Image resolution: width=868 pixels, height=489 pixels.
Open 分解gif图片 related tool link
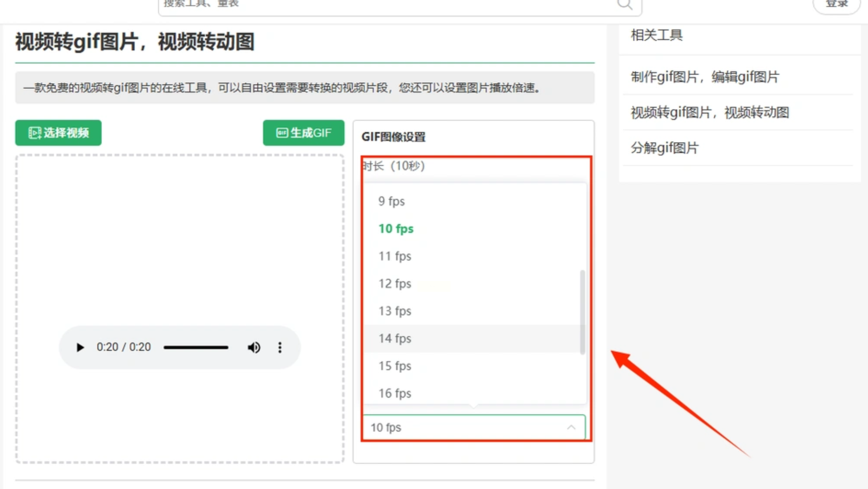click(664, 148)
